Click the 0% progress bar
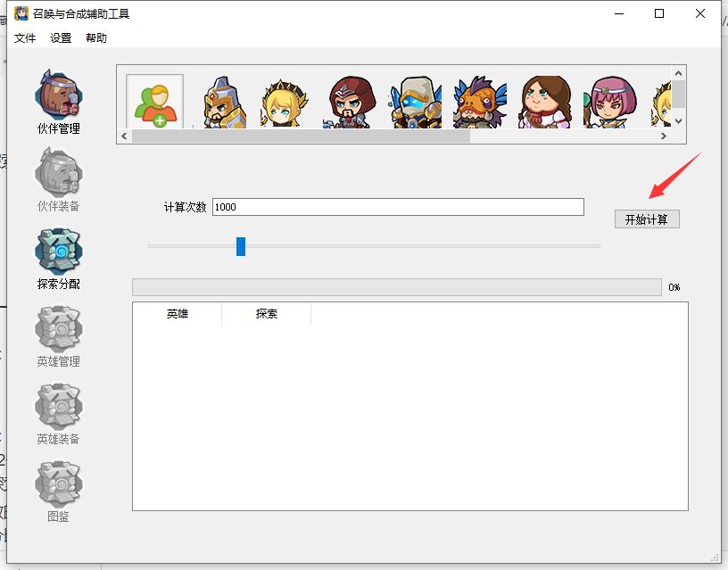Screen dimensions: 728x570 click(397, 287)
